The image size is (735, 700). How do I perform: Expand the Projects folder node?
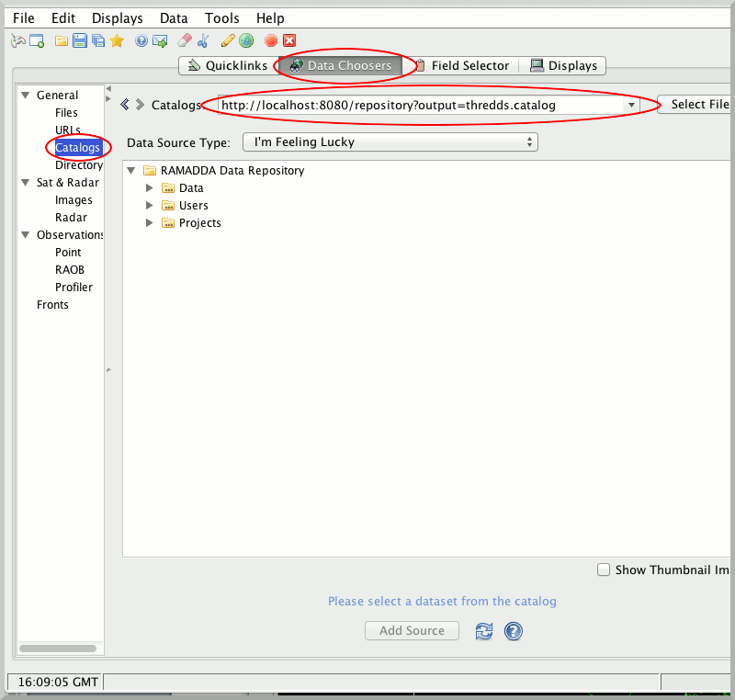click(x=150, y=223)
